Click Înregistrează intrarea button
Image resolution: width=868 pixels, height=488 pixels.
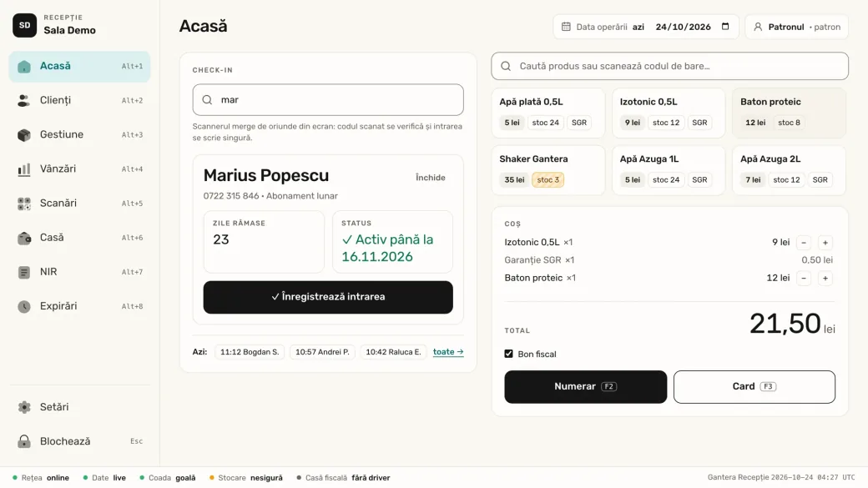[328, 297]
